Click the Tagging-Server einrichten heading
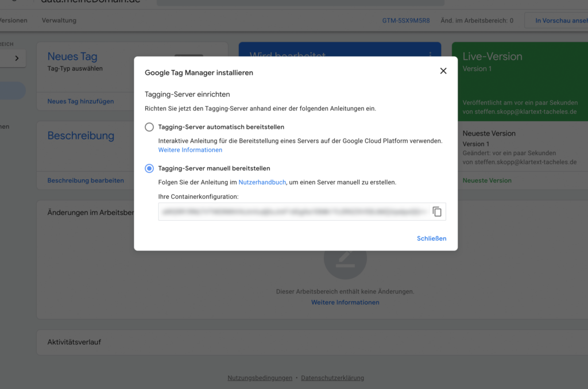This screenshot has height=389, width=588. pyautogui.click(x=187, y=95)
